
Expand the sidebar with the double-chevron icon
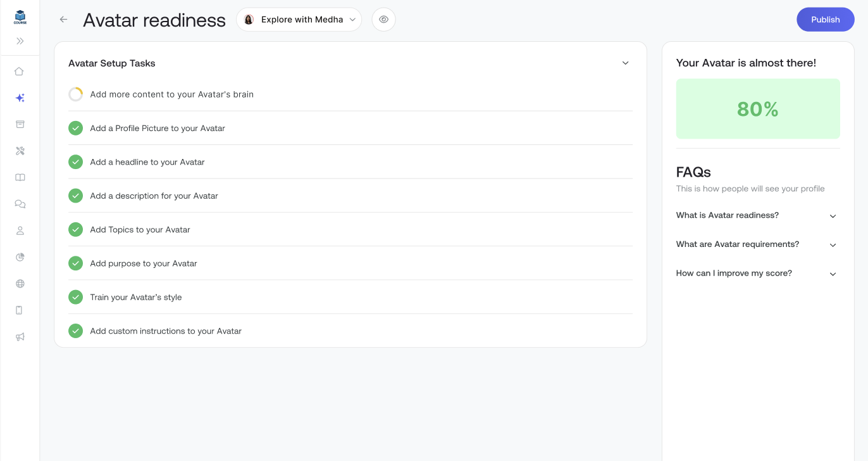coord(20,41)
